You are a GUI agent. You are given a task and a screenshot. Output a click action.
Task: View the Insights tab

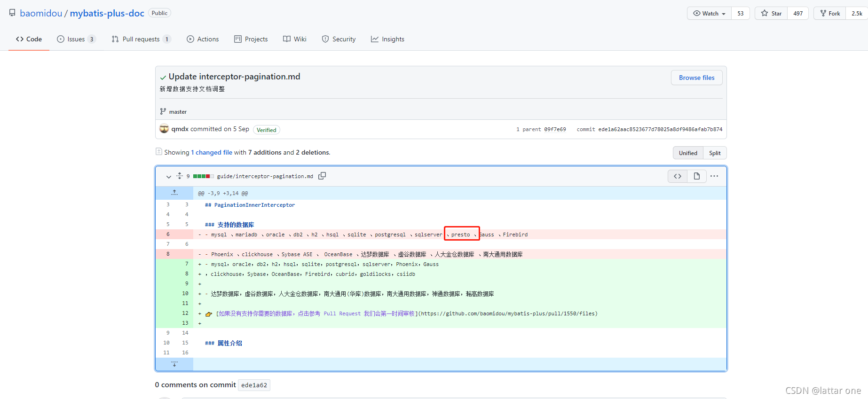(x=387, y=39)
